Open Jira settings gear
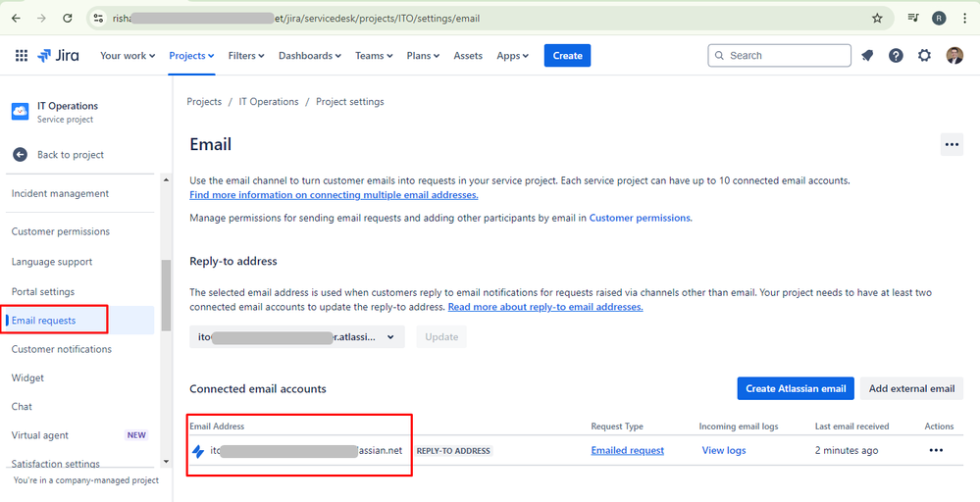Image resolution: width=980 pixels, height=502 pixels. pyautogui.click(x=924, y=56)
